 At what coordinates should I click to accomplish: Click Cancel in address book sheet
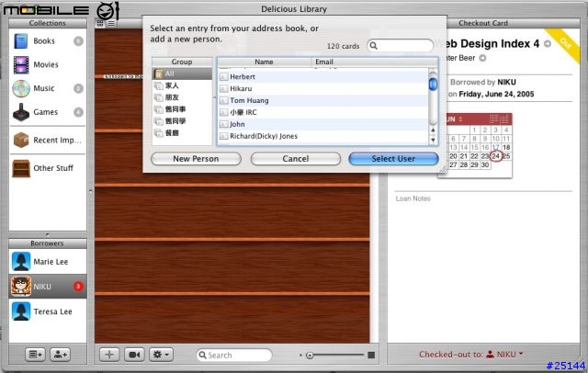tap(296, 159)
